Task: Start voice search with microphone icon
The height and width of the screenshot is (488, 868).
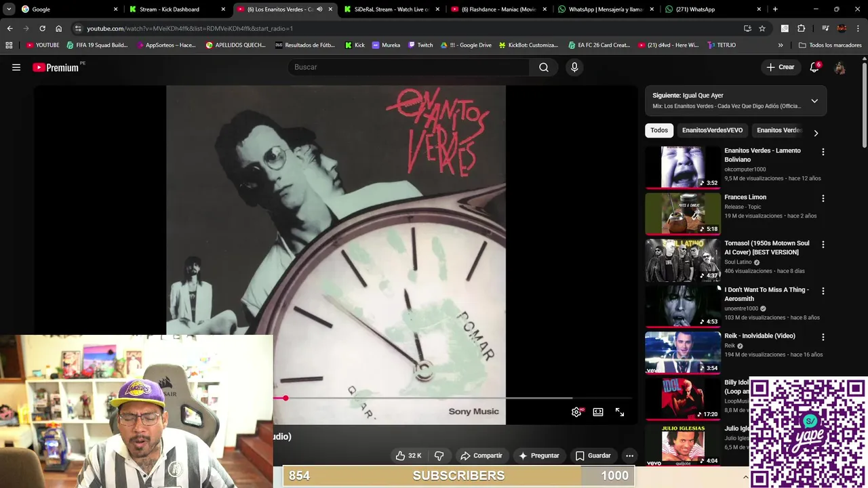Action: tap(574, 67)
